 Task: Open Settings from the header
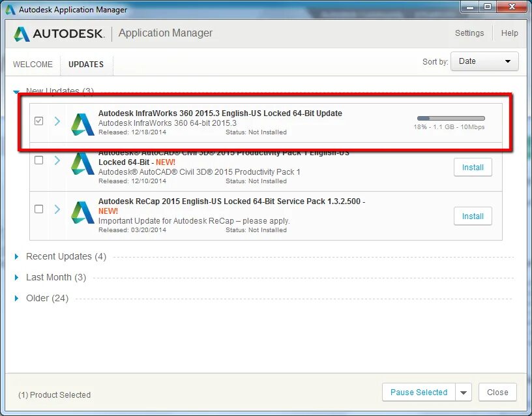[469, 33]
